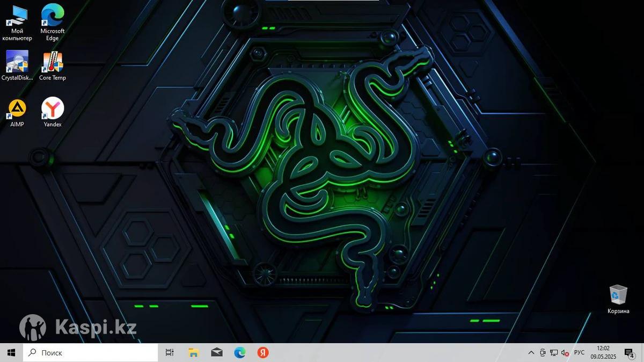Open AIMP player desktop shortcut
Image resolution: width=644 pixels, height=362 pixels.
[x=17, y=112]
